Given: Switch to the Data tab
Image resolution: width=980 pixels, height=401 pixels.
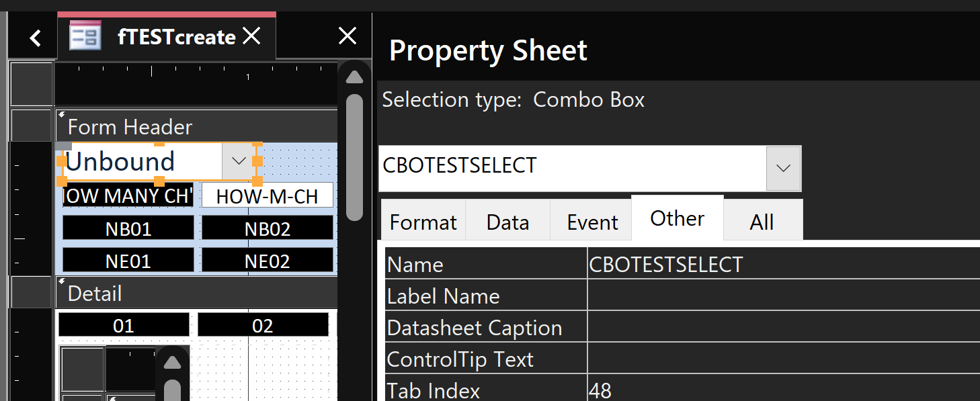Looking at the screenshot, I should click(507, 222).
